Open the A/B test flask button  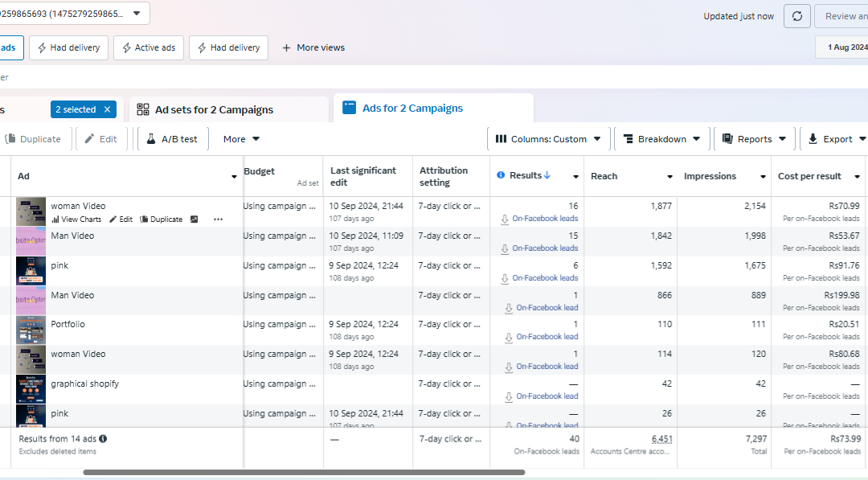tap(173, 139)
